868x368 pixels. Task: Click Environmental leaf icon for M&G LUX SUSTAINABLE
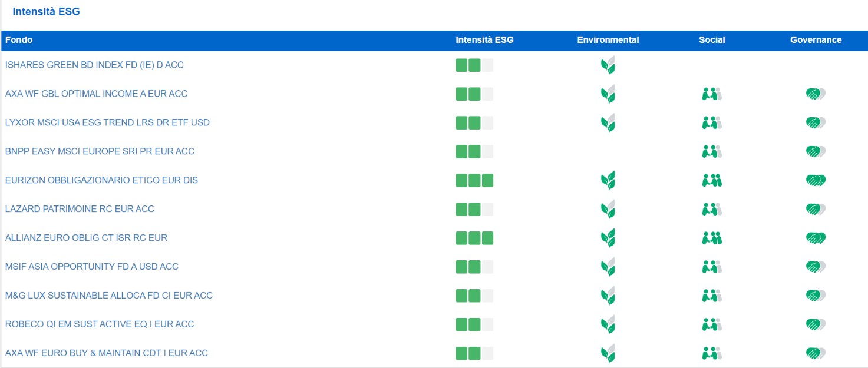coord(608,296)
